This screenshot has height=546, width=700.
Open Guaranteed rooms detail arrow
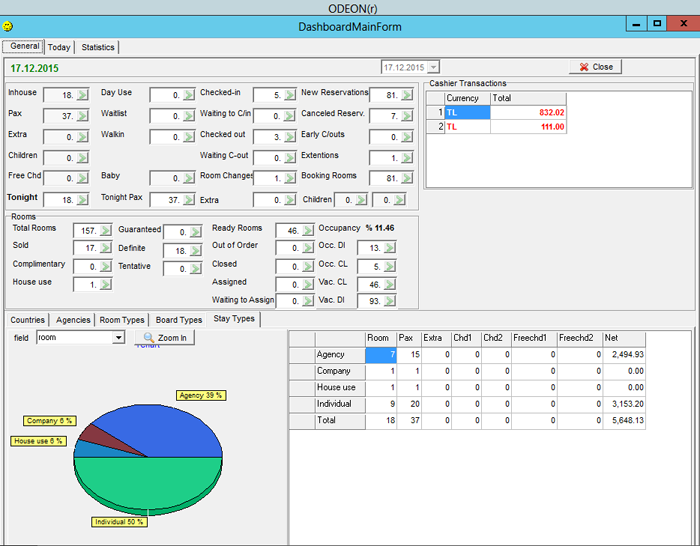point(196,232)
